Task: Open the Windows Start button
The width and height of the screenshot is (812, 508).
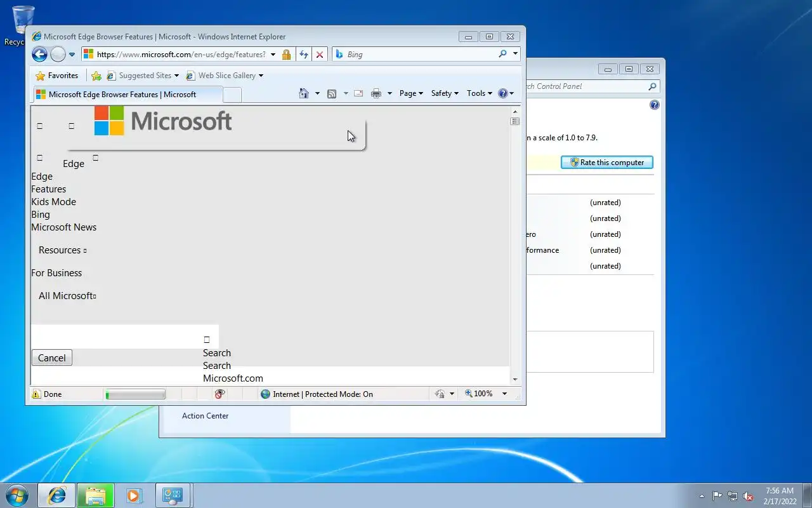Action: (16, 495)
